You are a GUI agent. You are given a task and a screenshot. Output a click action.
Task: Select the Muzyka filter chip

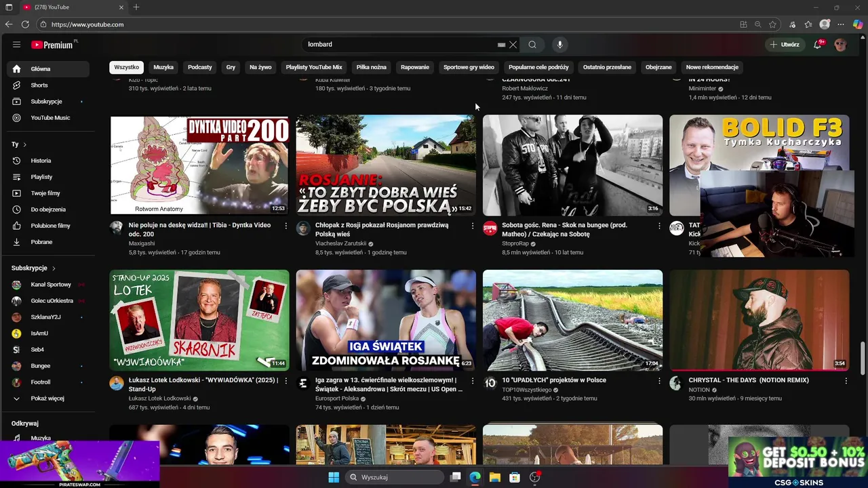[163, 67]
